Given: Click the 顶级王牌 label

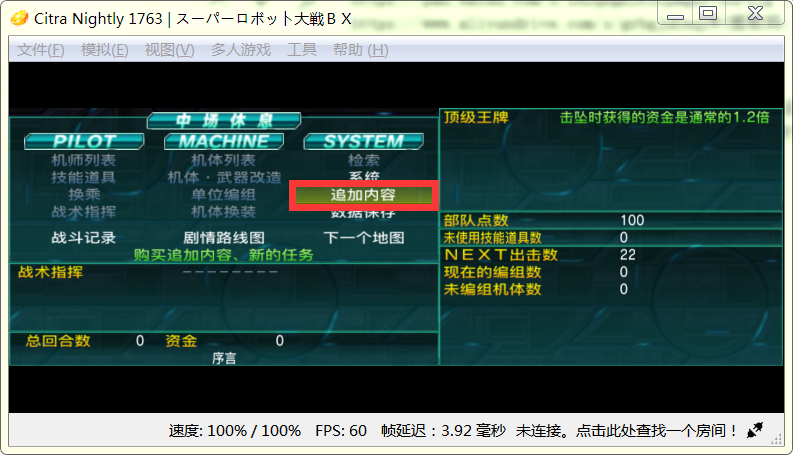Looking at the screenshot, I should click(476, 117).
